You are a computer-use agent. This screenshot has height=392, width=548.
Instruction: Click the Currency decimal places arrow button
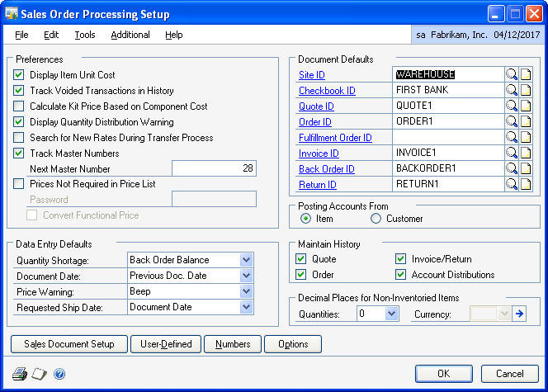point(519,314)
